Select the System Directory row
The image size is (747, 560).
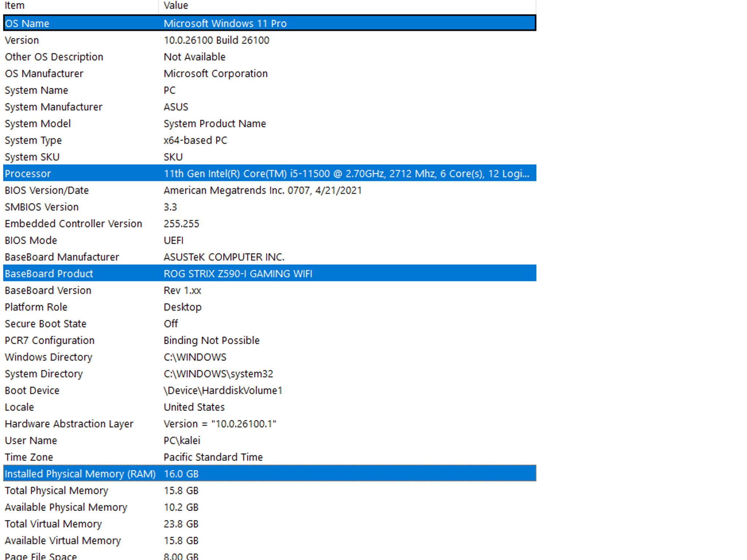coord(146,373)
